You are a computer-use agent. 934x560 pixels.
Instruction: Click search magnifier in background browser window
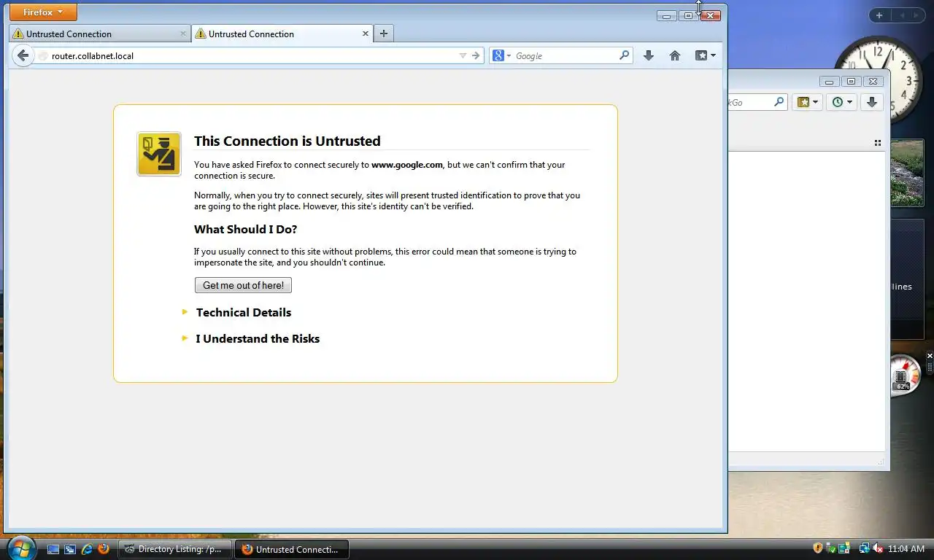tap(779, 102)
